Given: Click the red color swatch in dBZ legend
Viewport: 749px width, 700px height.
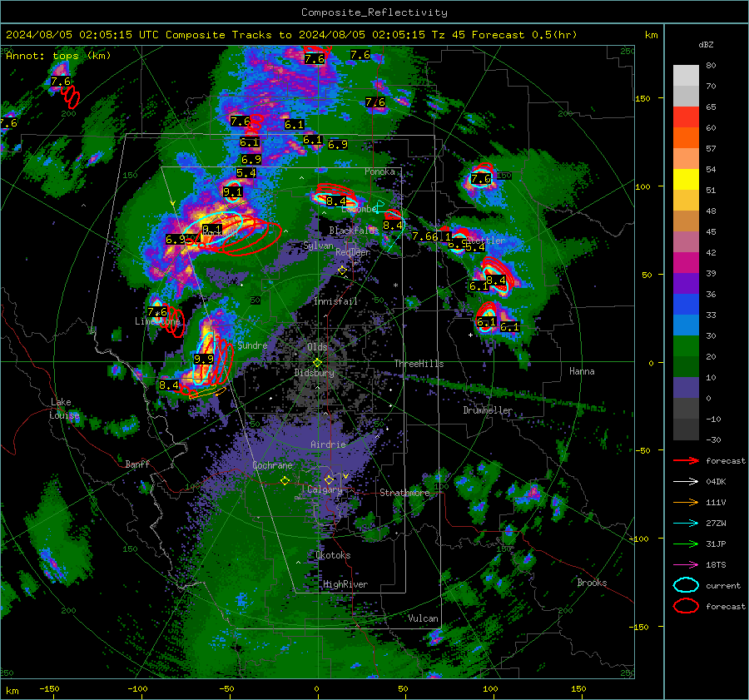Looking at the screenshot, I should pos(686,117).
